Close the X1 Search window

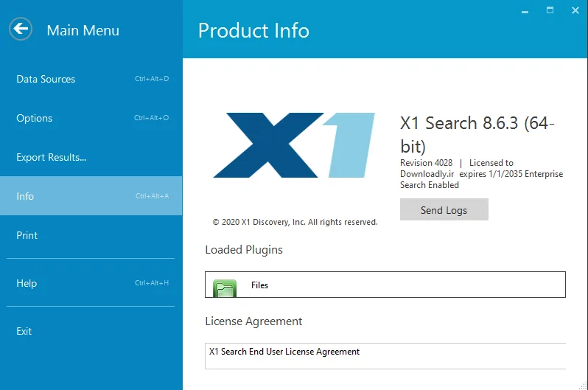coord(575,10)
